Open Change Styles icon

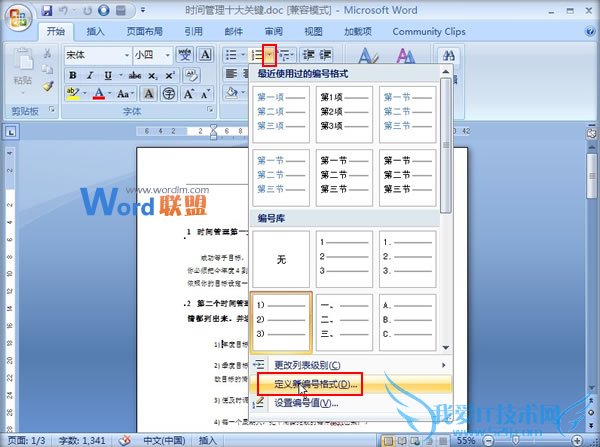pyautogui.click(x=406, y=56)
